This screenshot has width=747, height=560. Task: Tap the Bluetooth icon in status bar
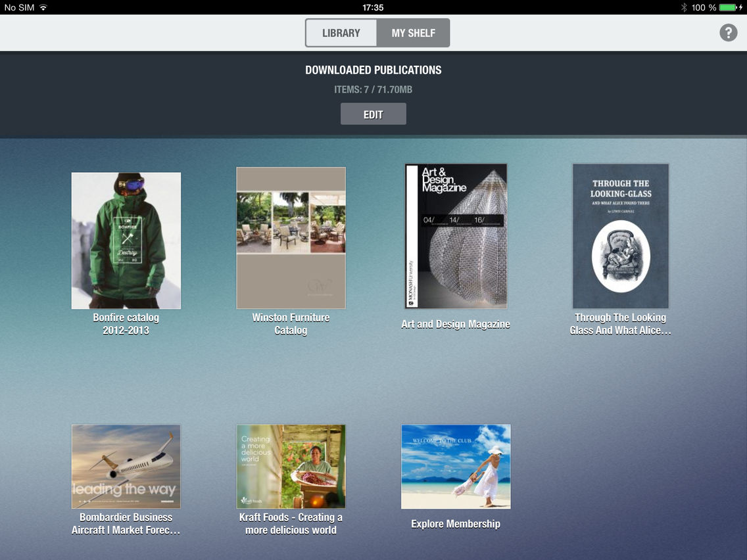684,7
